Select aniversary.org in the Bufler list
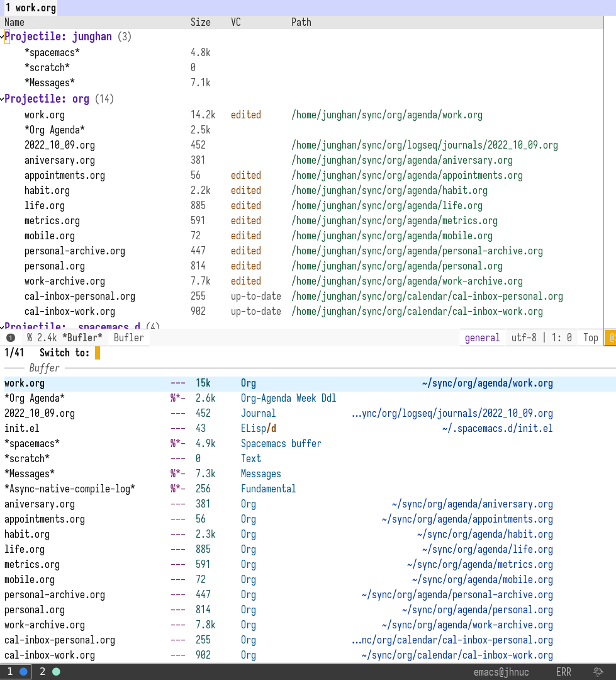 click(x=60, y=161)
